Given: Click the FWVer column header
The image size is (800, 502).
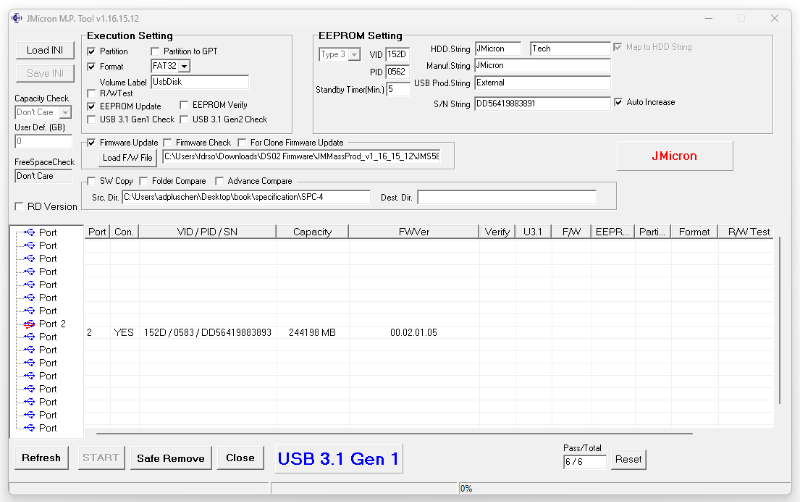Looking at the screenshot, I should click(413, 232).
